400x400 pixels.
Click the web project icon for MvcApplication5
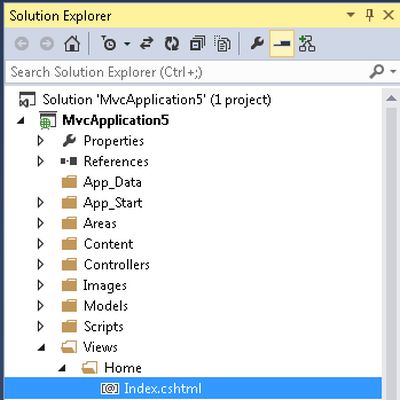[x=48, y=121]
